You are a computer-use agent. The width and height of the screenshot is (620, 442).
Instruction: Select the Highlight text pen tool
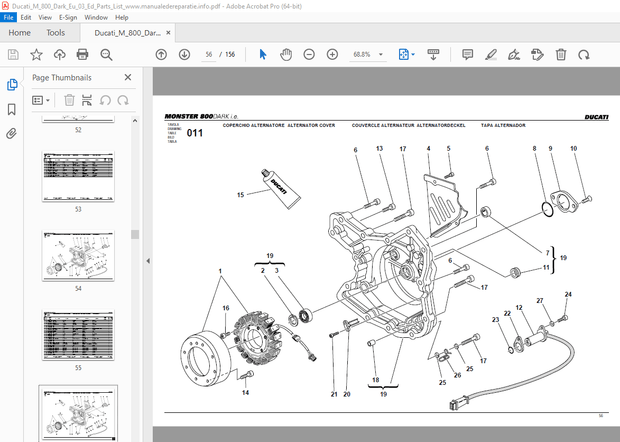pyautogui.click(x=491, y=55)
